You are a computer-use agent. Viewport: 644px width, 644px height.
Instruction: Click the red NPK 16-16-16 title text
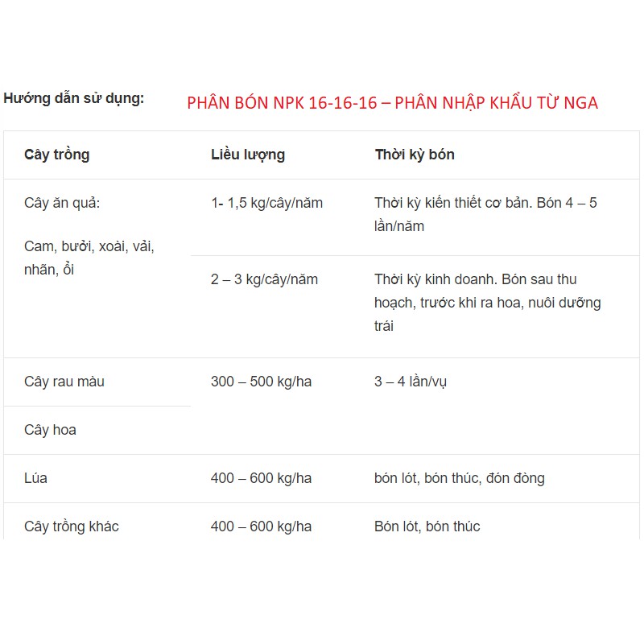click(x=392, y=103)
